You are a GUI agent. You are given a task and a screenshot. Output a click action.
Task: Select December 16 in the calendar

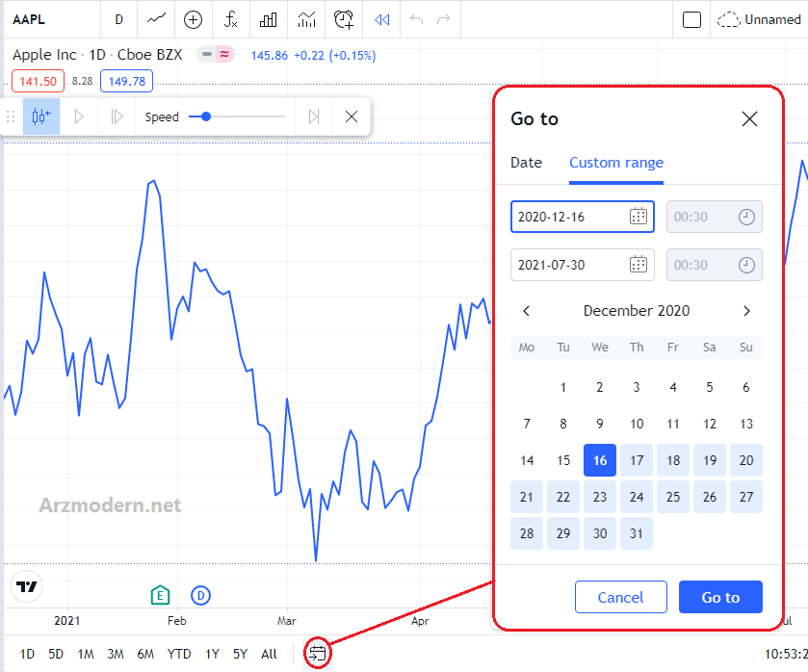point(600,460)
